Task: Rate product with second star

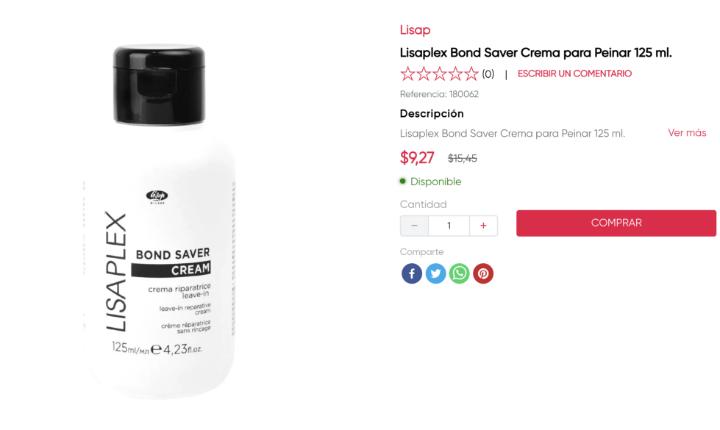Action: coord(424,74)
